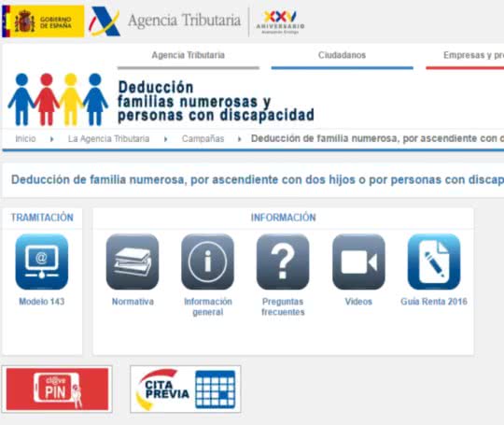The width and height of the screenshot is (504, 425).
Task: Open the Normativa books icon
Action: tap(133, 262)
